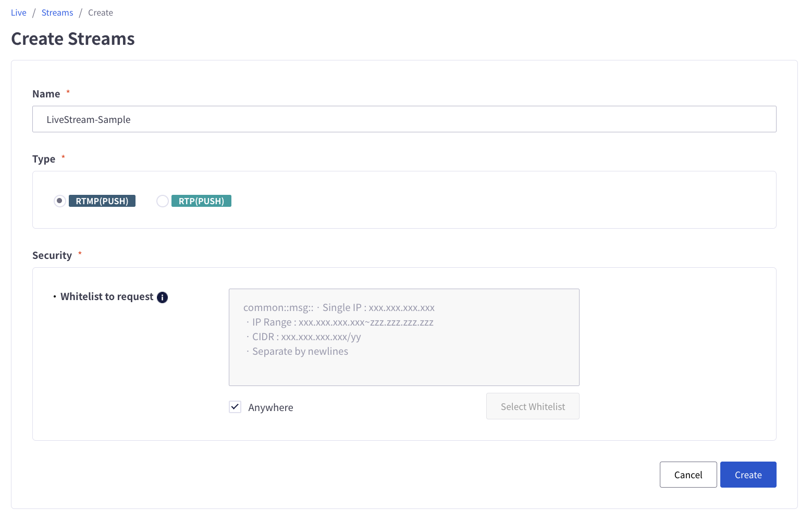Click the Whitelist to request label
The width and height of the screenshot is (812, 522).
coord(107,297)
